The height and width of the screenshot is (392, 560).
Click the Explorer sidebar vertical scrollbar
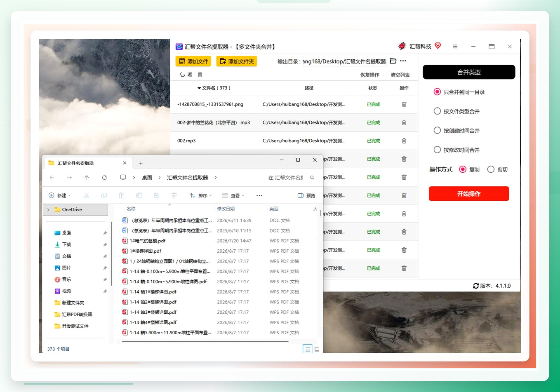[x=112, y=254]
